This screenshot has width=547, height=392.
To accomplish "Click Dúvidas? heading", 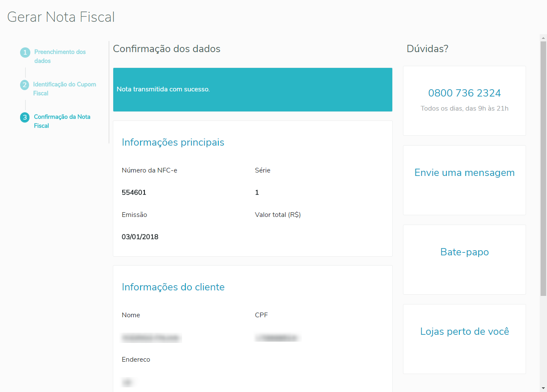I will (x=427, y=49).
